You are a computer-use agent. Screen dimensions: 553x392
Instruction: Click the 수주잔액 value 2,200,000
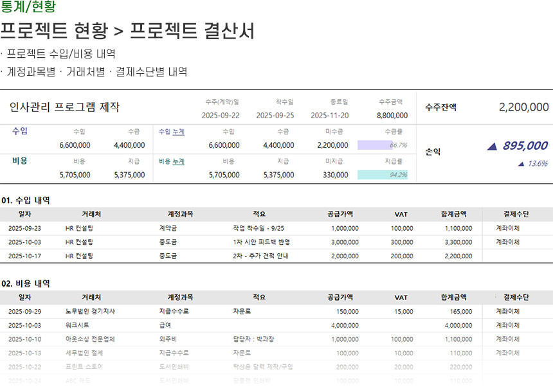[523, 107]
